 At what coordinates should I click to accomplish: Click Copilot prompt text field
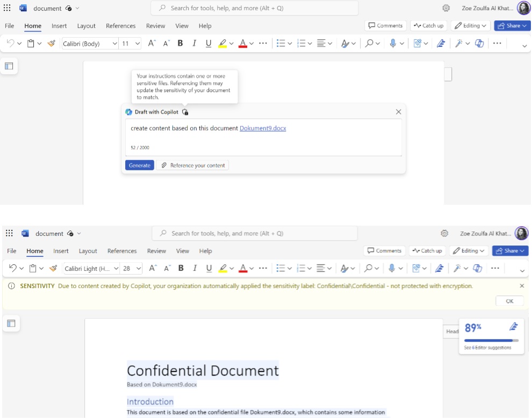(x=263, y=138)
